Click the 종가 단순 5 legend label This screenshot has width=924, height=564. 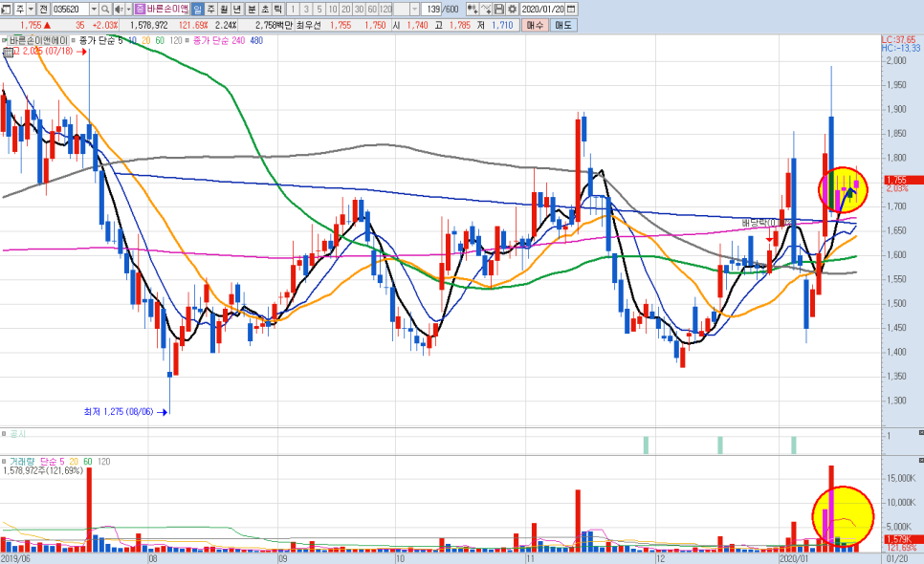pos(101,40)
